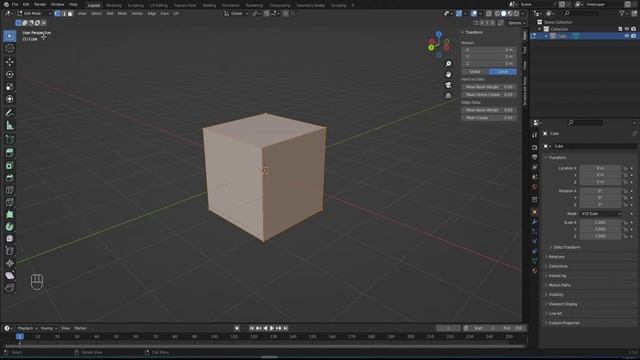Open the Material properties tab icon
The width and height of the screenshot is (640, 360).
pos(535,270)
